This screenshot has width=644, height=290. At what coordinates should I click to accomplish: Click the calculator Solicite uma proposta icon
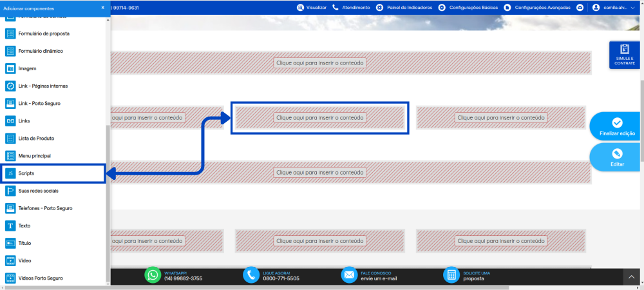tap(451, 275)
